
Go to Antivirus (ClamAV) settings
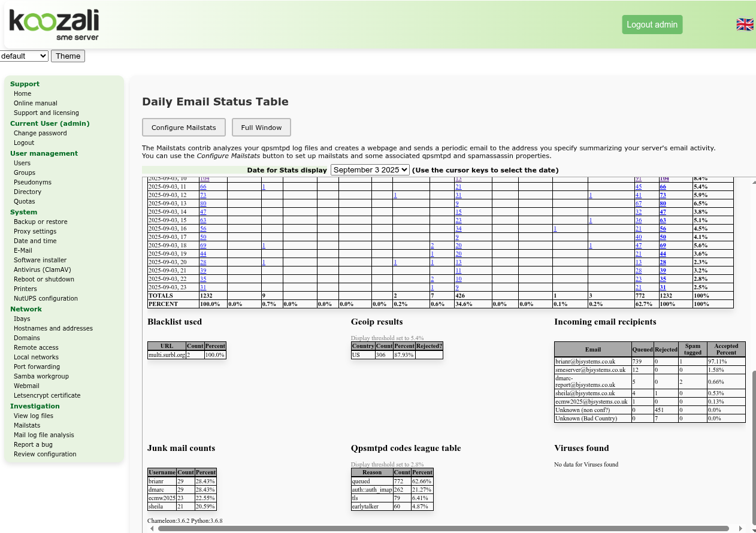pos(42,269)
